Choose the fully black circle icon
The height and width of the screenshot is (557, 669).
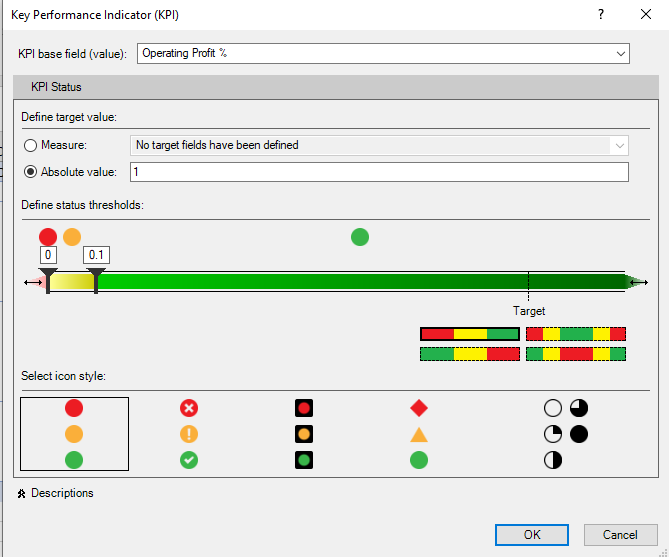coord(579,434)
